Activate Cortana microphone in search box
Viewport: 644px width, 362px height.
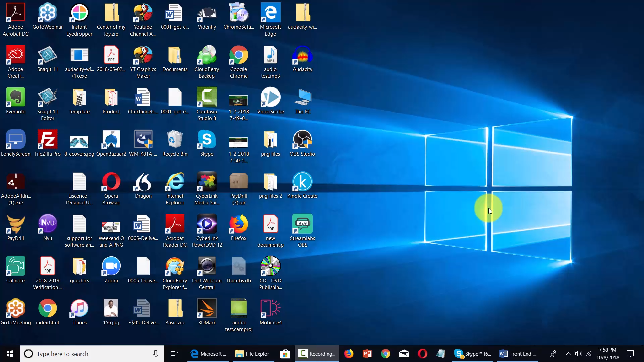(x=156, y=354)
